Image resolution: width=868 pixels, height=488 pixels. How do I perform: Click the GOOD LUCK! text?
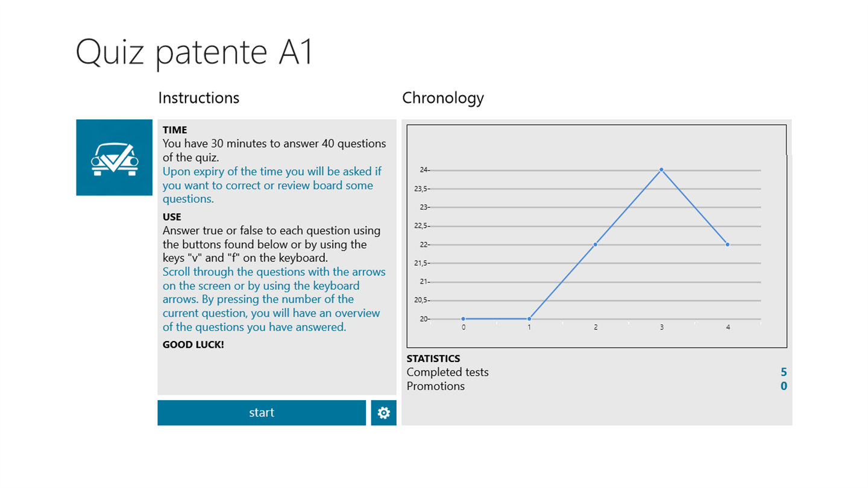pos(193,345)
